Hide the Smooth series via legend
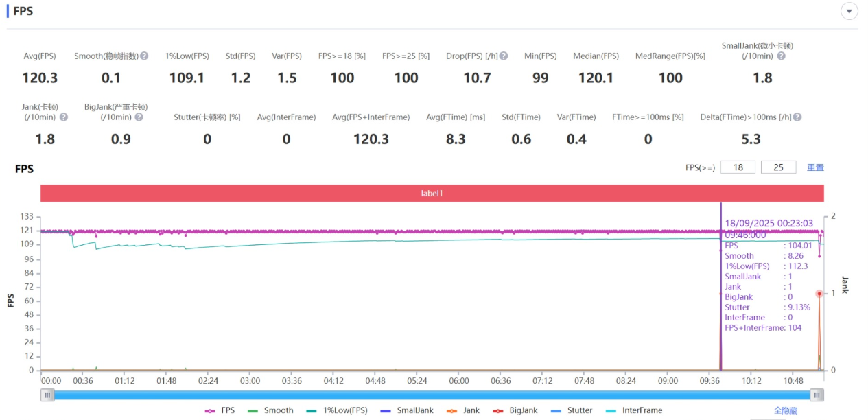Image resolution: width=868 pixels, height=420 pixels. pyautogui.click(x=270, y=410)
